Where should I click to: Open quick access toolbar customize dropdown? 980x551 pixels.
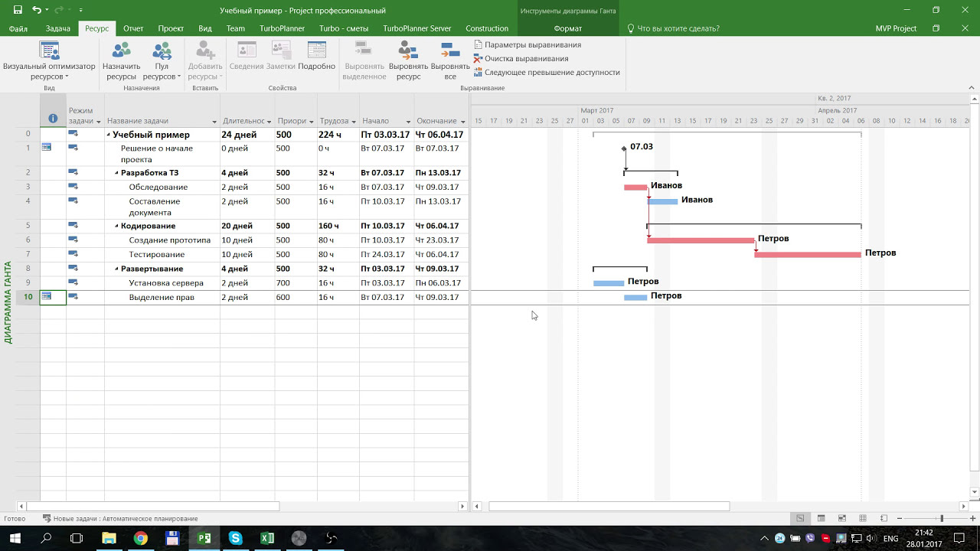[81, 11]
